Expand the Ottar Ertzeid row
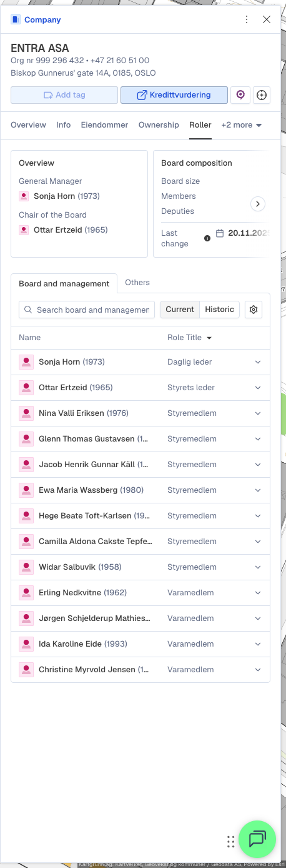The height and width of the screenshot is (868, 286). 258,388
